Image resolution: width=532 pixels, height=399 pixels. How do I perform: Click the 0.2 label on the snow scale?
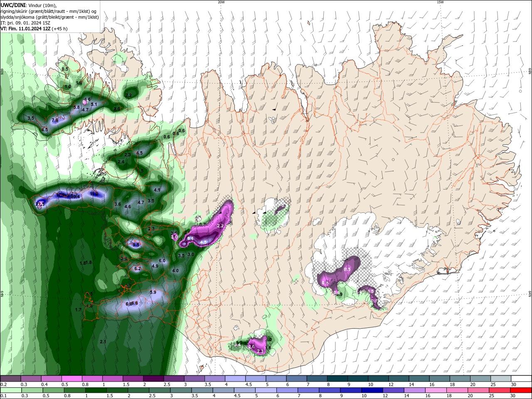3,384
